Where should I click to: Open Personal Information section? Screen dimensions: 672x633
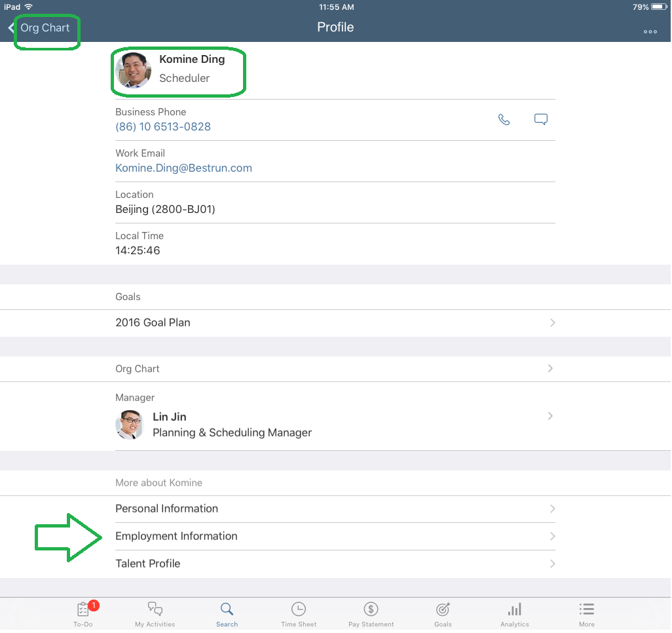point(335,508)
